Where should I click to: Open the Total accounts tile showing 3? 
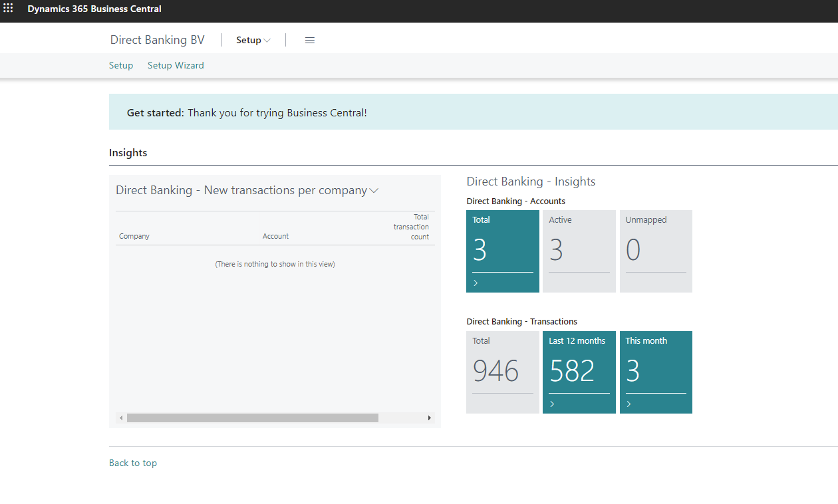pyautogui.click(x=503, y=251)
